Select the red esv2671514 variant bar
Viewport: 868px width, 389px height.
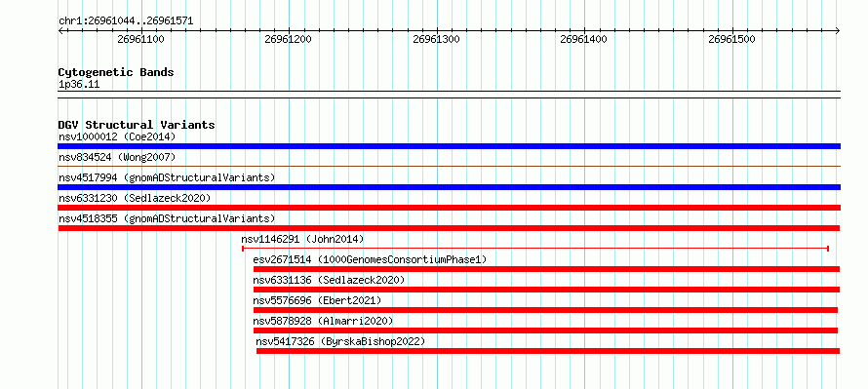pyautogui.click(x=546, y=269)
